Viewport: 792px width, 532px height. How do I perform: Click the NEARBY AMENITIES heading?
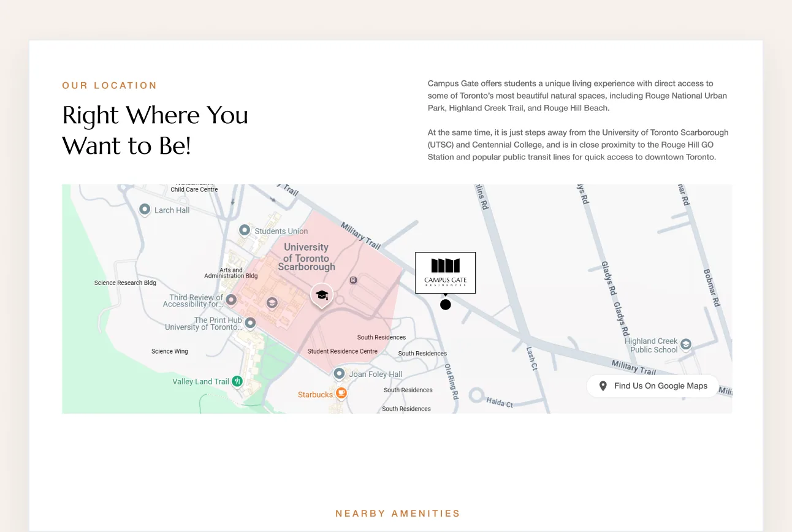tap(398, 514)
